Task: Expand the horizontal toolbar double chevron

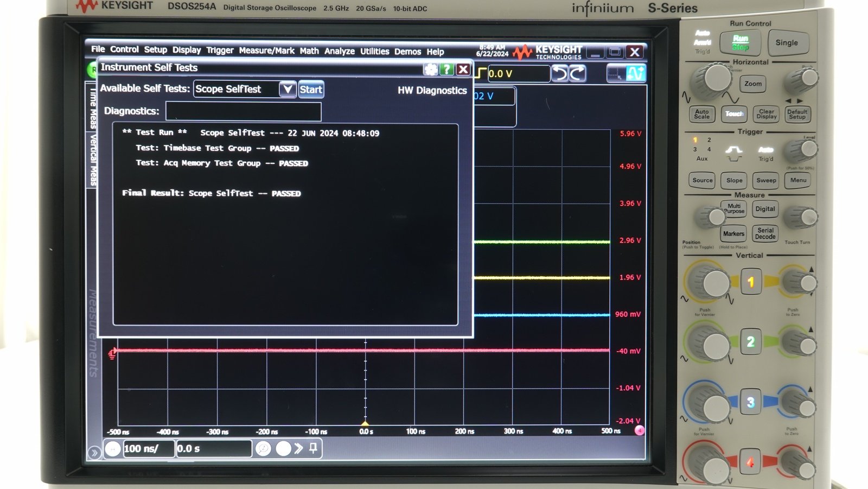Action: [x=299, y=449]
